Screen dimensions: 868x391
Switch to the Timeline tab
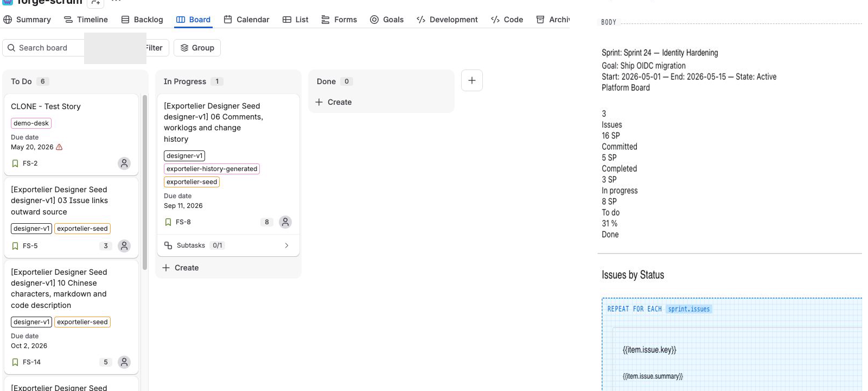coord(86,20)
